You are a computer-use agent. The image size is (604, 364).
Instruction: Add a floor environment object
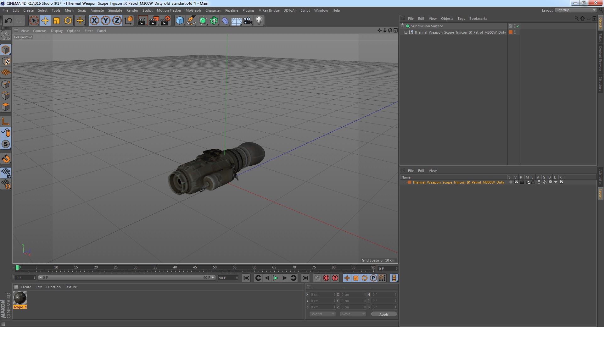coord(237,21)
